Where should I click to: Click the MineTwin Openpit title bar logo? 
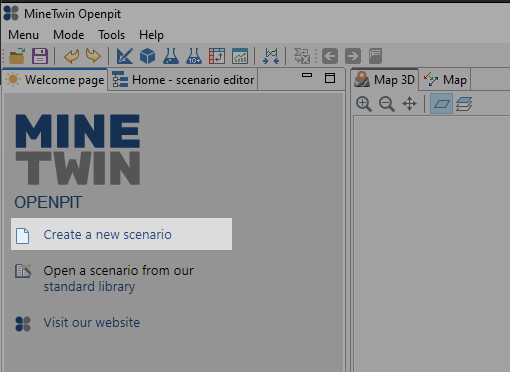point(11,13)
